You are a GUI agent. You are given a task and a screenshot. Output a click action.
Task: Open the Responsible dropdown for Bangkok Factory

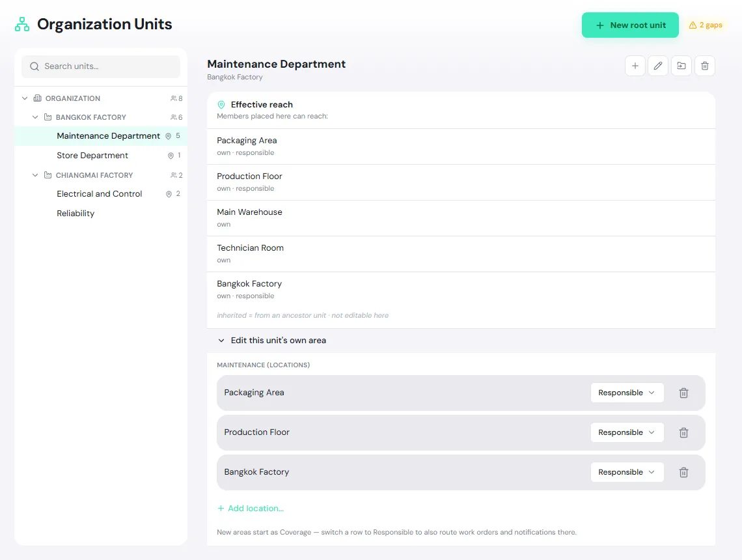(x=627, y=473)
